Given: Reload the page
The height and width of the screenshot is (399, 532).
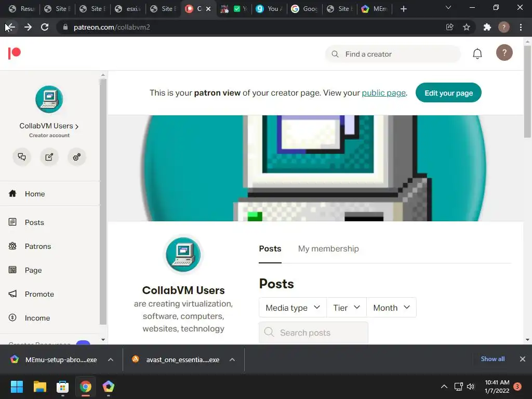Looking at the screenshot, I should [45, 27].
